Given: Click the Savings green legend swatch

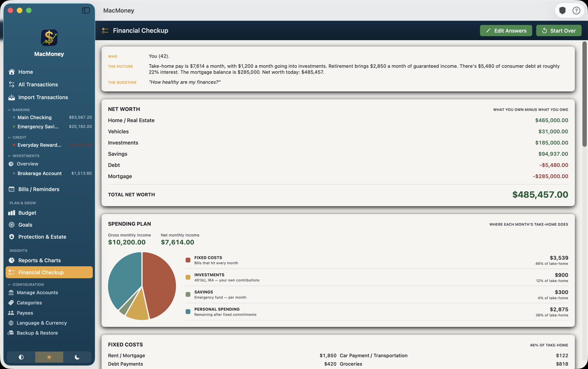Looking at the screenshot, I should (188, 295).
